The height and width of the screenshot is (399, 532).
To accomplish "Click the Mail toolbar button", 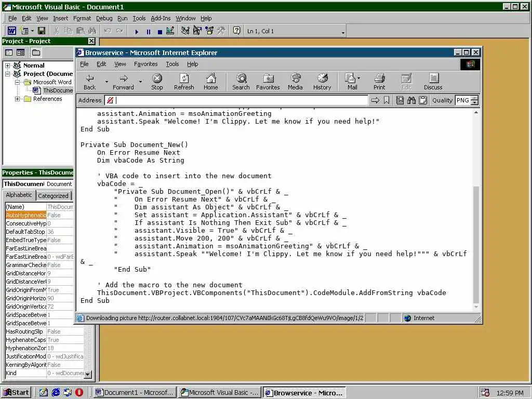I will pyautogui.click(x=352, y=82).
